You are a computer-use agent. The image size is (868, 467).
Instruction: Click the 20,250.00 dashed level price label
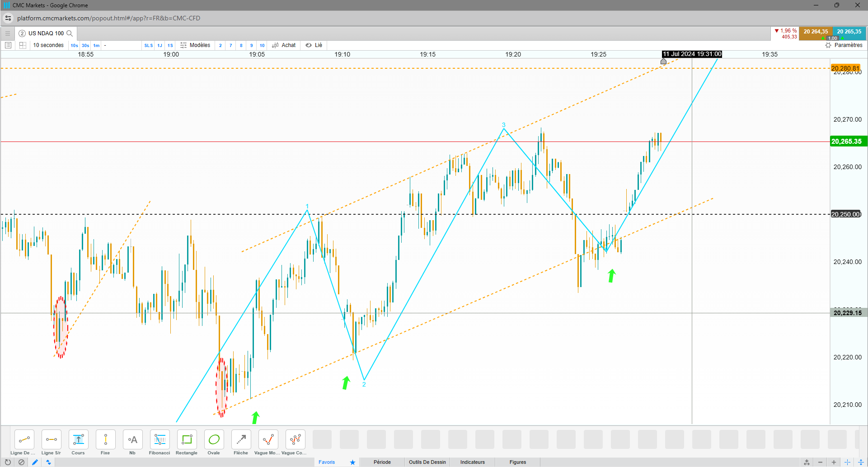click(846, 214)
